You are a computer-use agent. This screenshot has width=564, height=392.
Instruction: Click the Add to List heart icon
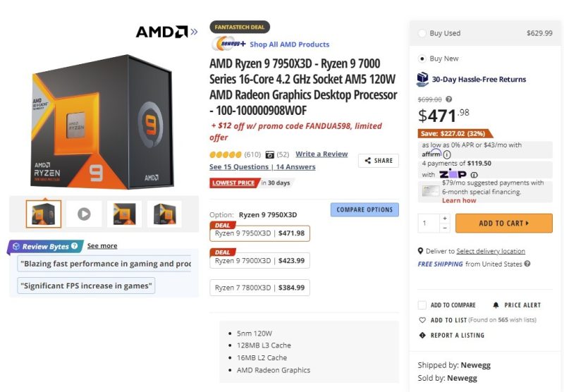[422, 320]
